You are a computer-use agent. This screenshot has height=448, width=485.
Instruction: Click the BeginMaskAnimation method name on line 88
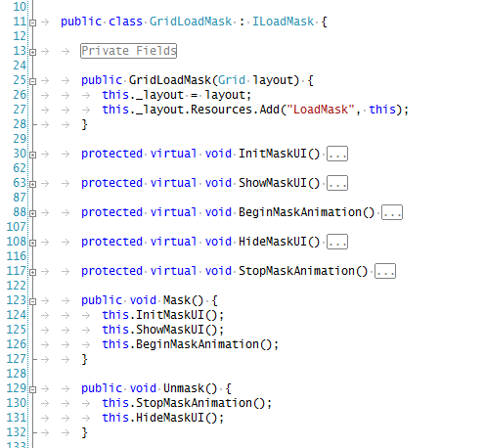coord(300,212)
